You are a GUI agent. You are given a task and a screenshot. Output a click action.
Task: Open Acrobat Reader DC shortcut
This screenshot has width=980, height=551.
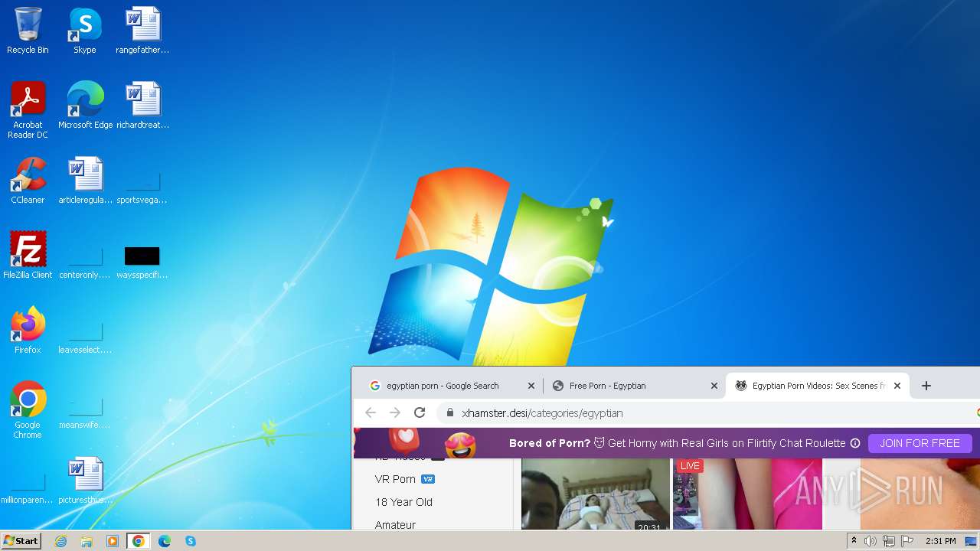(28, 109)
